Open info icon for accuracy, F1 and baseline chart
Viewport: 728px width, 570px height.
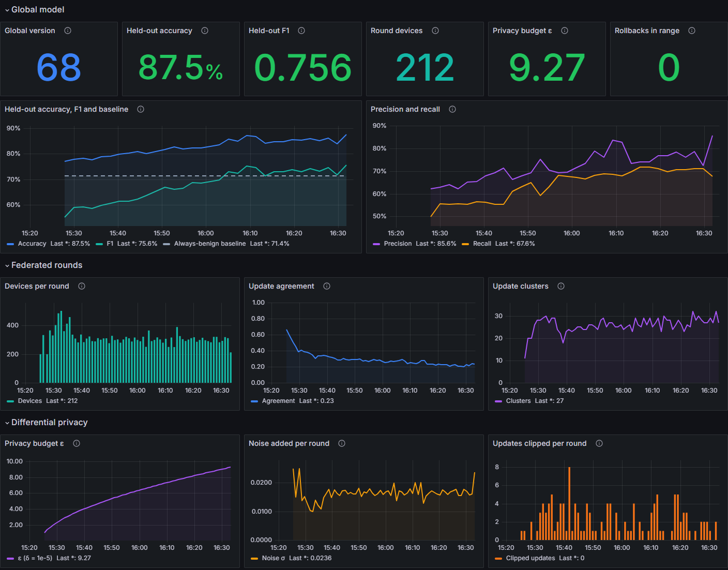pos(141,109)
